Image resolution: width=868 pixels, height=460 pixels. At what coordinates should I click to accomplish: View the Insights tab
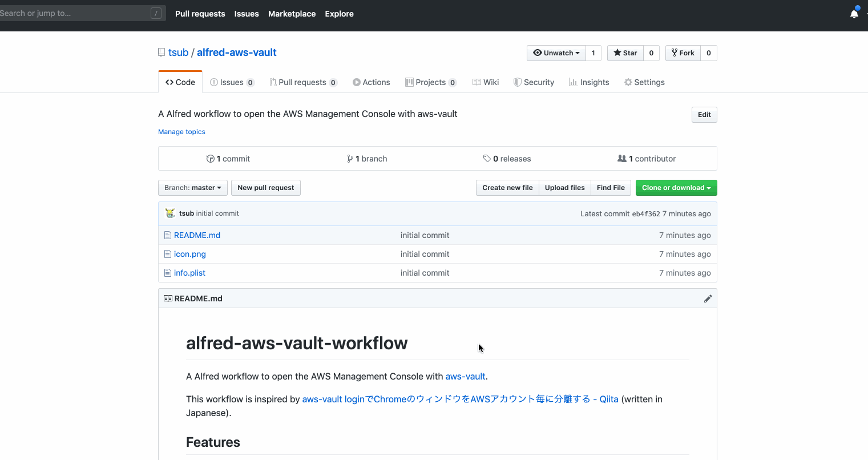(x=589, y=82)
